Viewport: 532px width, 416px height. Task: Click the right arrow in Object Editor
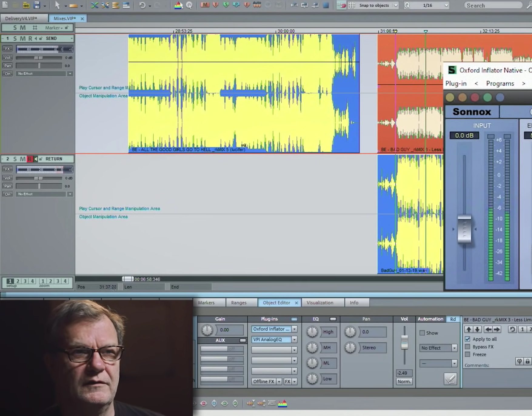tap(497, 329)
